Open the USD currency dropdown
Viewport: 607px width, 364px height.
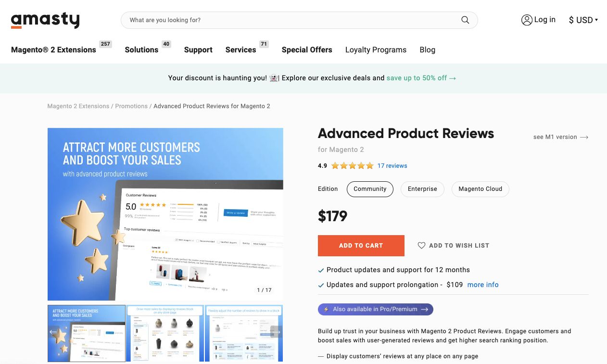(x=583, y=20)
